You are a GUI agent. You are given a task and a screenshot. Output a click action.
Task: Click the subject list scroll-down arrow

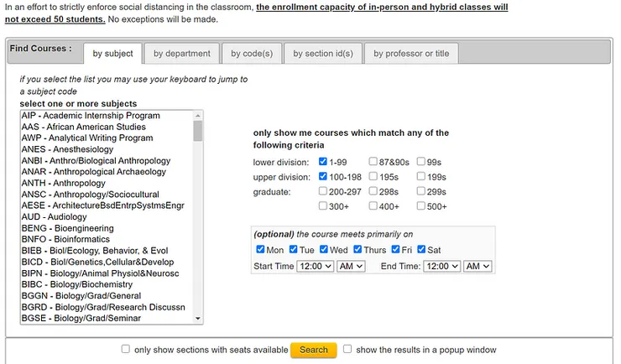198,318
